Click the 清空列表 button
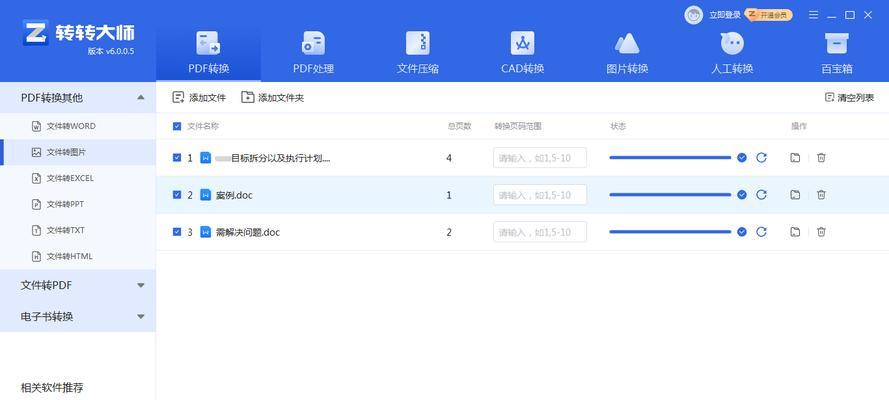The height and width of the screenshot is (400, 889). pyautogui.click(x=849, y=98)
